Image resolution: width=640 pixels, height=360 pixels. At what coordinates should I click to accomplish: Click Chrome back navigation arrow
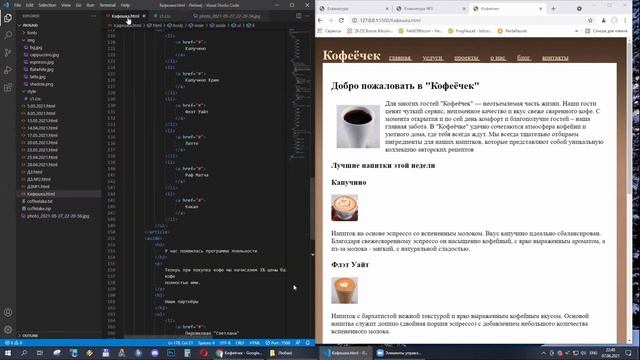[x=320, y=20]
